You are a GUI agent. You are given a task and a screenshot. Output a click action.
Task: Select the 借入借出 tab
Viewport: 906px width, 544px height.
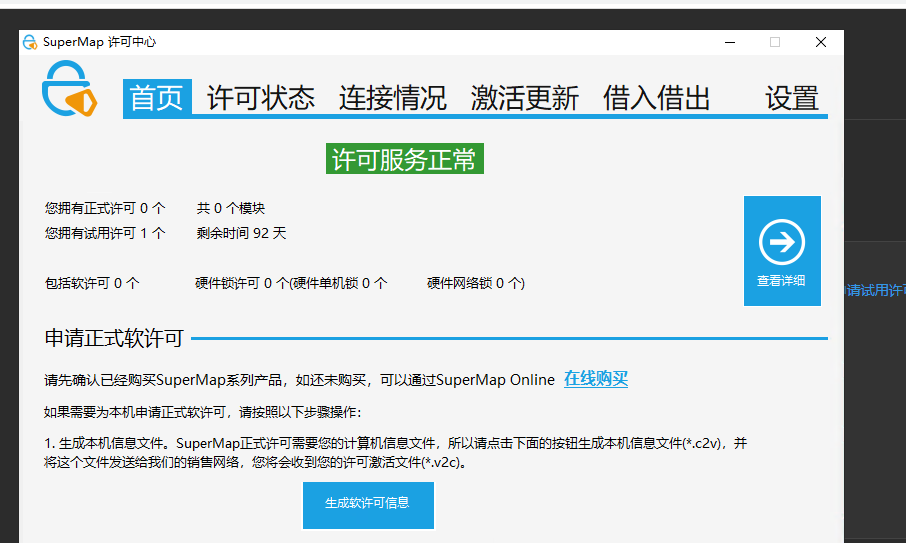point(656,98)
